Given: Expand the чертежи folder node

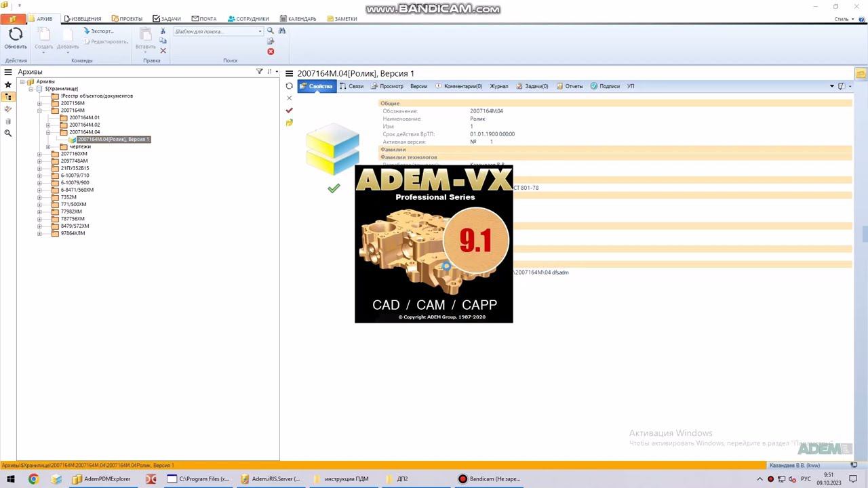Looking at the screenshot, I should (48, 146).
